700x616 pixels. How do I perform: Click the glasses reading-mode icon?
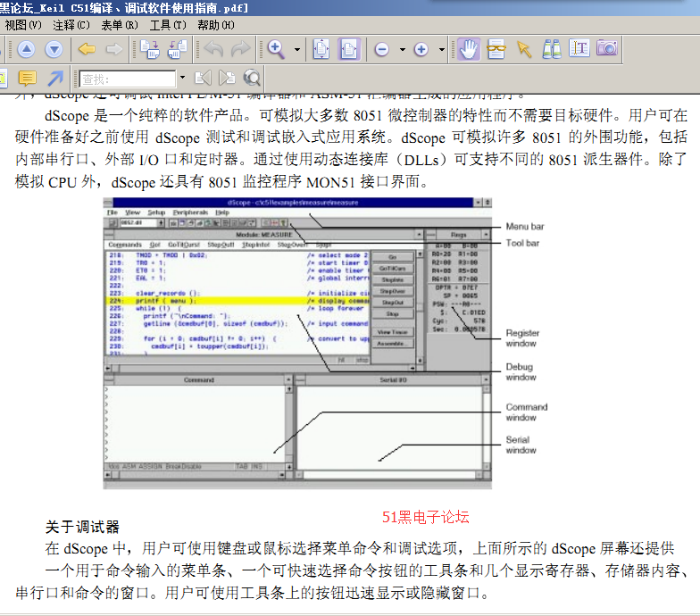[x=496, y=49]
